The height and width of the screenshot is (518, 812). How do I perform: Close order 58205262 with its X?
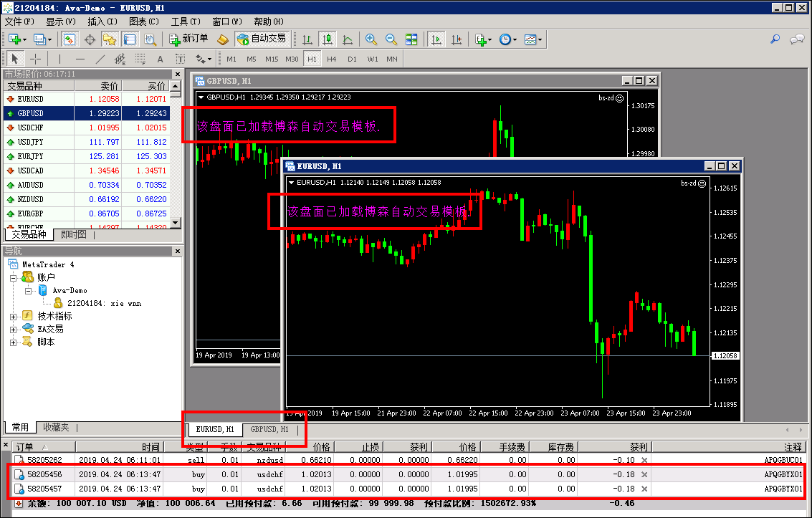(644, 460)
